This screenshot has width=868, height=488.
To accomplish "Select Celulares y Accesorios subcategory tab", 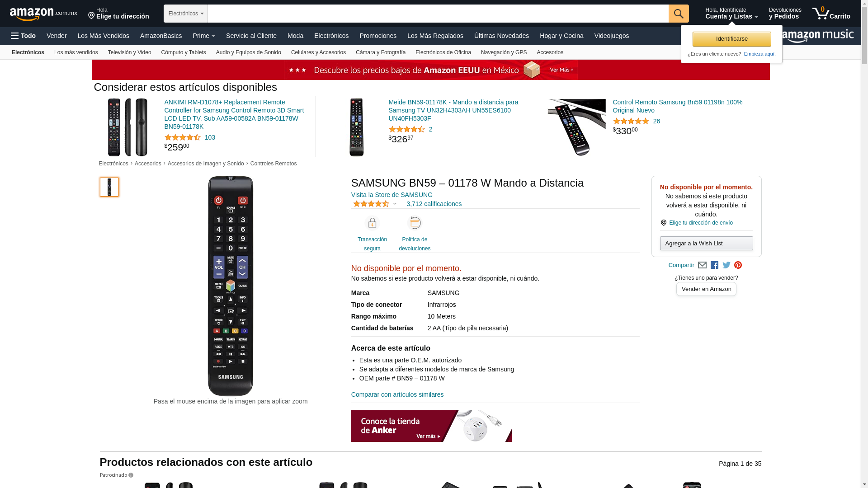I will [318, 52].
